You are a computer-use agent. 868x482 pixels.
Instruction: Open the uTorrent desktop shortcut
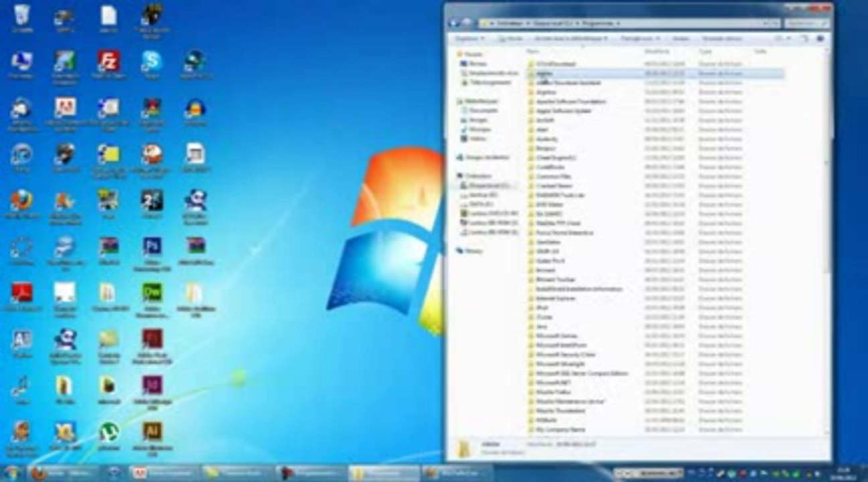click(x=108, y=434)
